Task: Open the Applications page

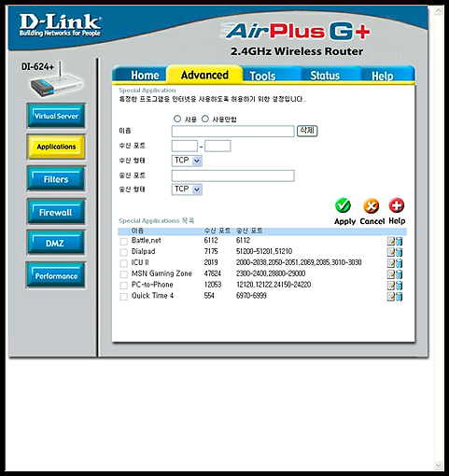Action: click(56, 147)
